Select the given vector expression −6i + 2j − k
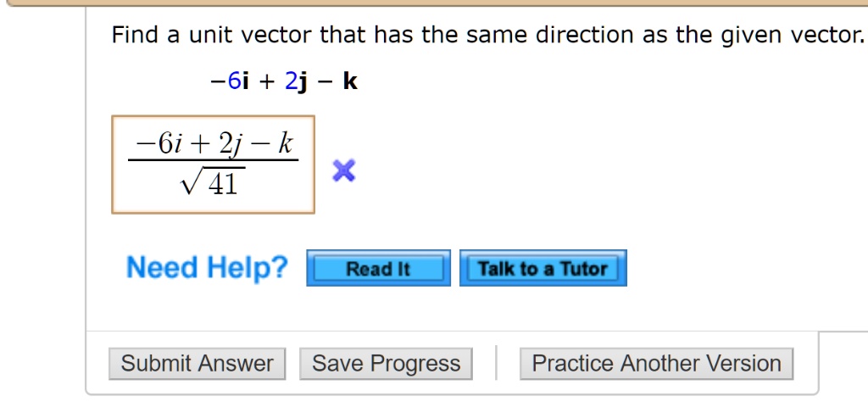 click(284, 82)
